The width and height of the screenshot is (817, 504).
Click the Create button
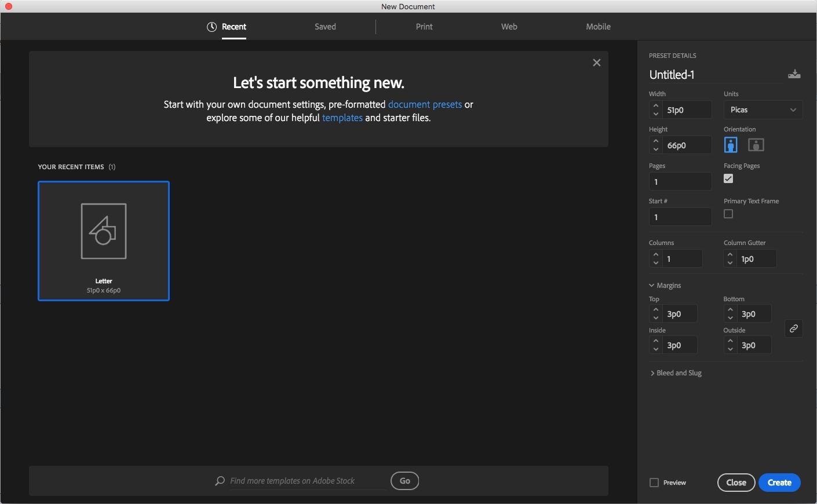(x=779, y=483)
